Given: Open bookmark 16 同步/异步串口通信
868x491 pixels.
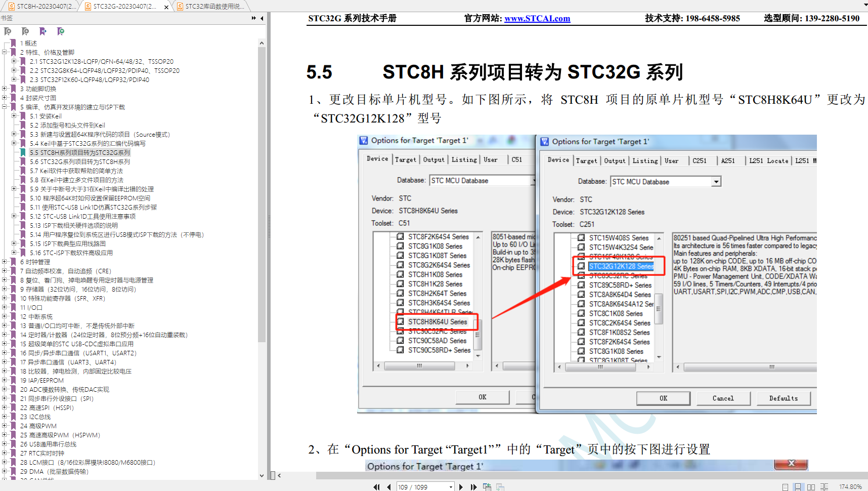Looking at the screenshot, I should pyautogui.click(x=78, y=353).
